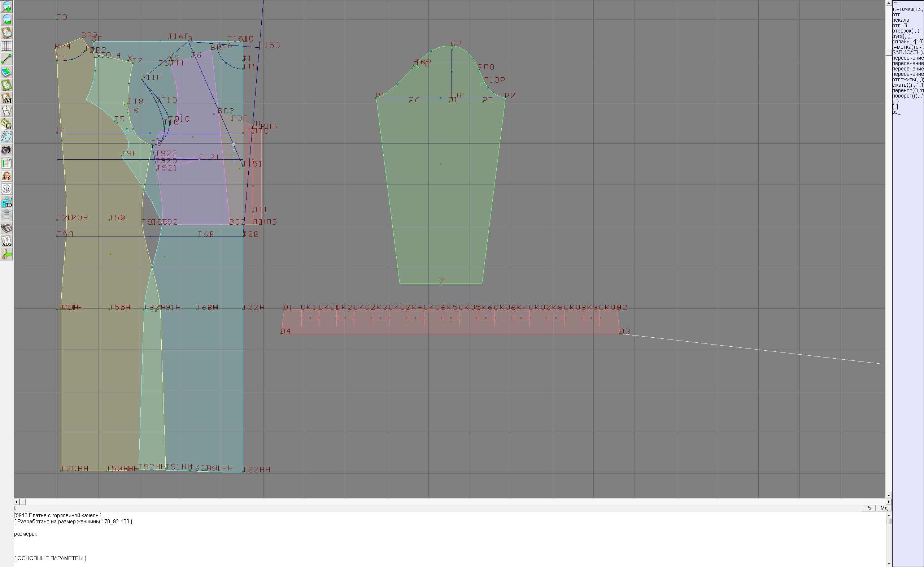This screenshot has width=924, height=567.
Task: Click the ALG algorithm icon
Action: (6, 241)
